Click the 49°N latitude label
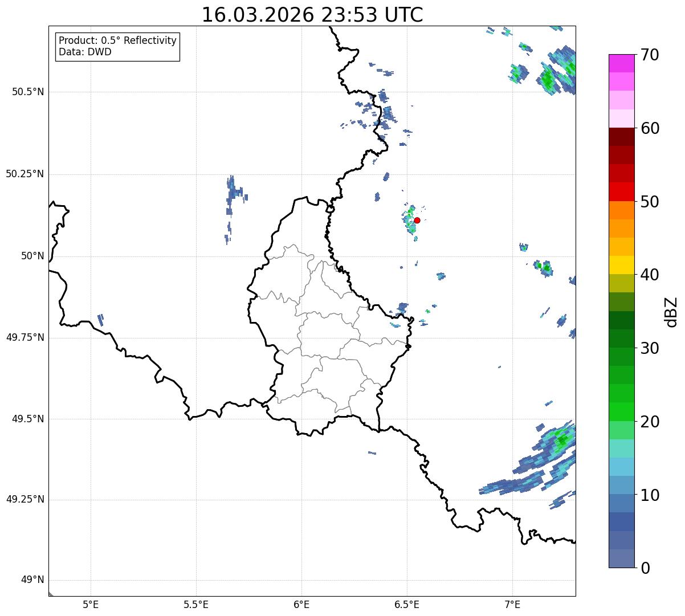 pyautogui.click(x=32, y=580)
